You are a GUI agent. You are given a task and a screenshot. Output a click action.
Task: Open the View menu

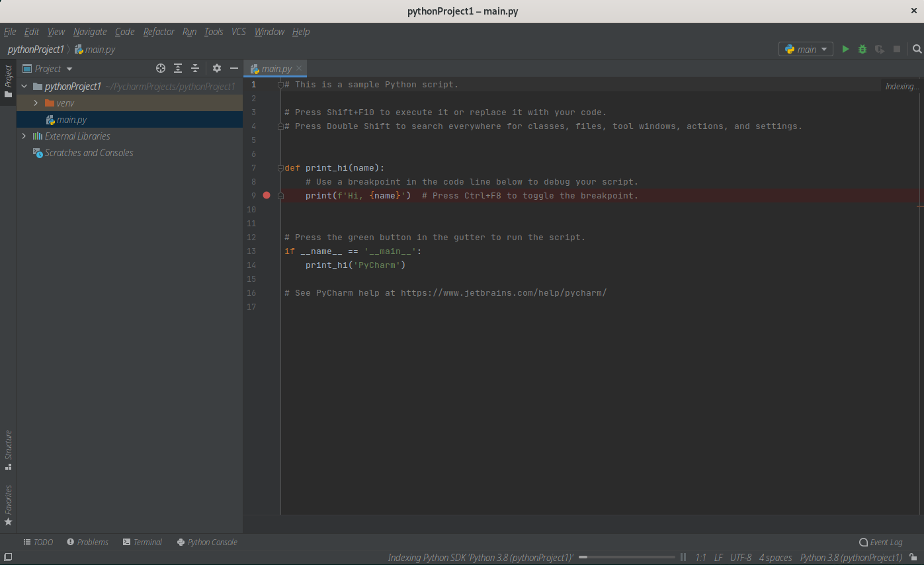tap(56, 32)
